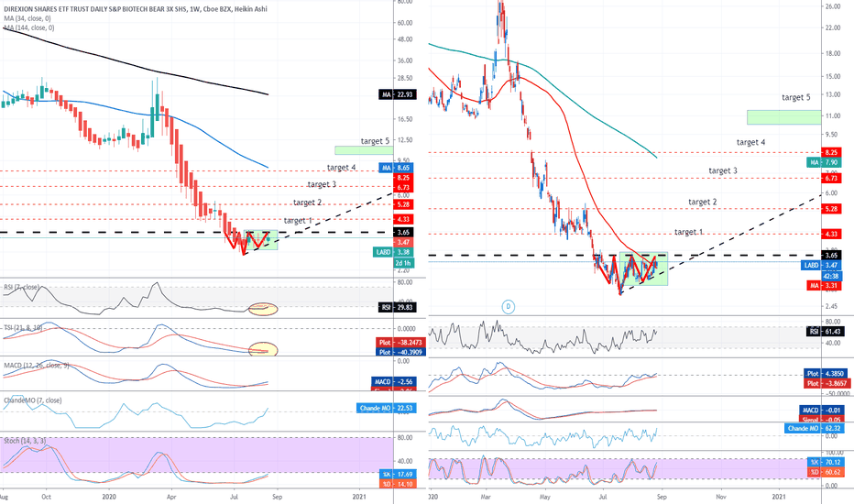Click the Chande MO 22.53 value label
Image resolution: width=854 pixels, height=504 pixels.
387,408
